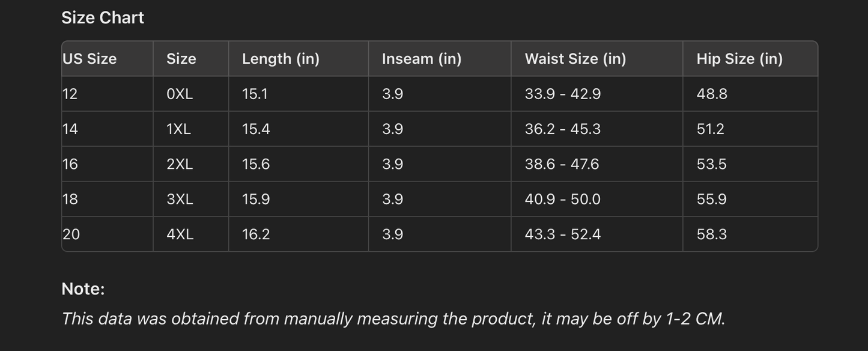Screen dimensions: 868x351
Task: Click the 2XL size cell
Action: (x=180, y=164)
